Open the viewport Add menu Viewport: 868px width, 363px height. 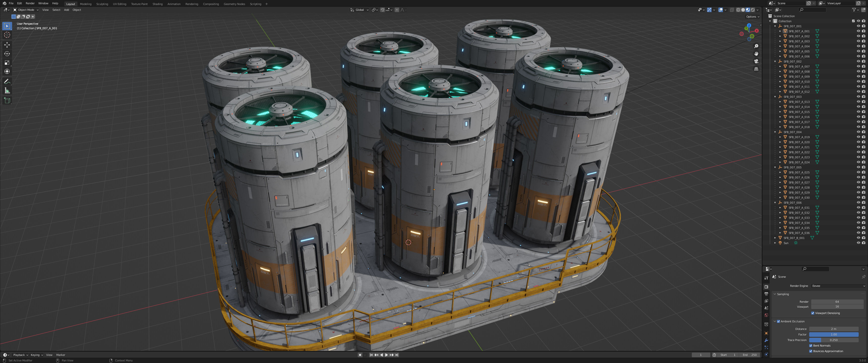[x=66, y=10]
